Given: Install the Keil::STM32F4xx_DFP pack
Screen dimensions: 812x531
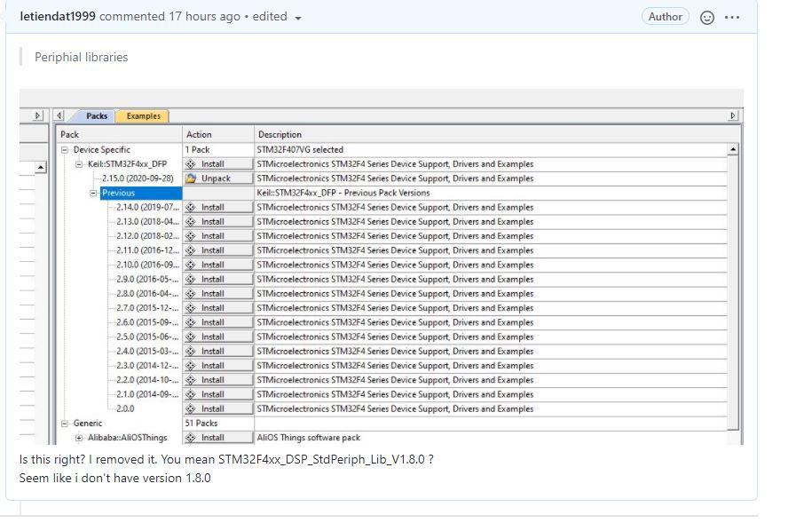Looking at the screenshot, I should [x=218, y=164].
